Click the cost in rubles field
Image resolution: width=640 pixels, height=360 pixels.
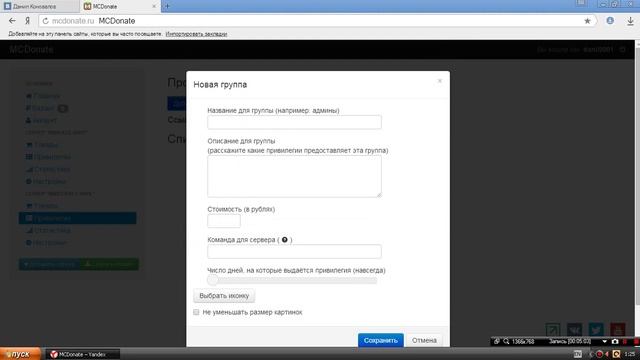pos(224,221)
